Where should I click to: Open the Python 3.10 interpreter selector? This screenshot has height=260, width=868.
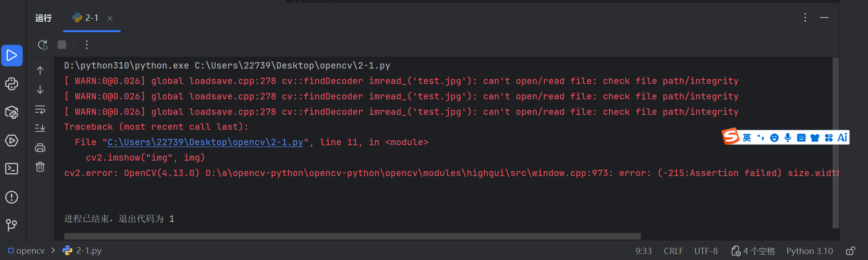click(809, 251)
